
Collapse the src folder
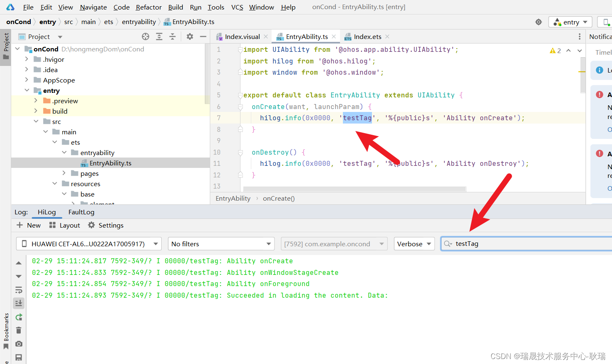coord(36,121)
